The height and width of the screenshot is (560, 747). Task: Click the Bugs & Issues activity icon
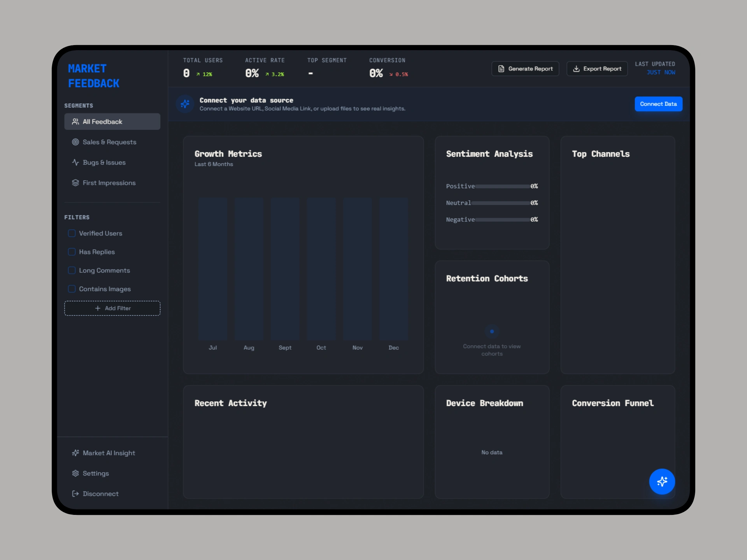[75, 163]
